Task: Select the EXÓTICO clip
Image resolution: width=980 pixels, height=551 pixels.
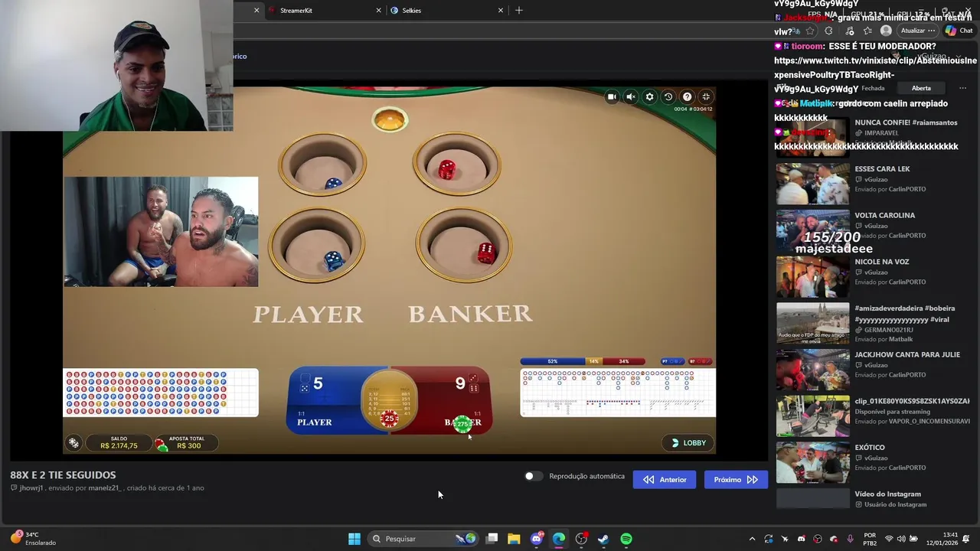Action: coord(873,462)
